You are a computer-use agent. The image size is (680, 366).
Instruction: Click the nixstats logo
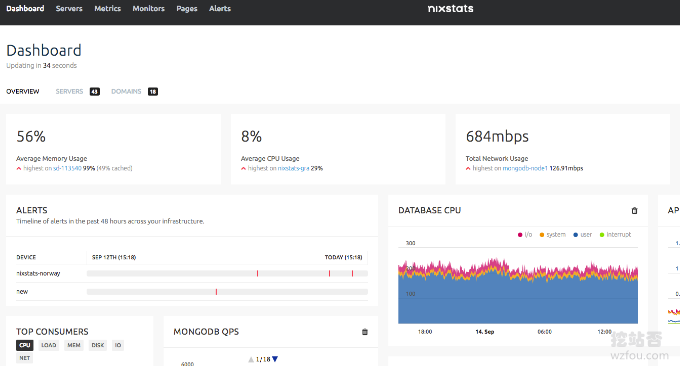450,9
